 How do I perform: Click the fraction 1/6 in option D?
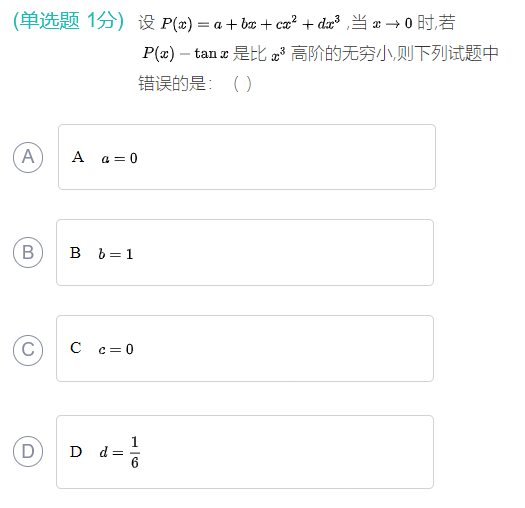tap(135, 452)
